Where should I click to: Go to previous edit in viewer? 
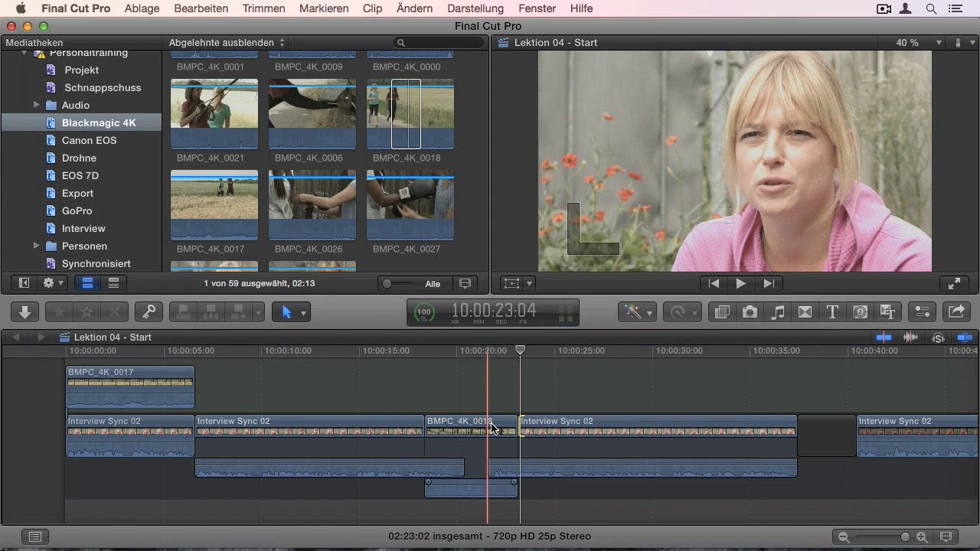tap(714, 283)
